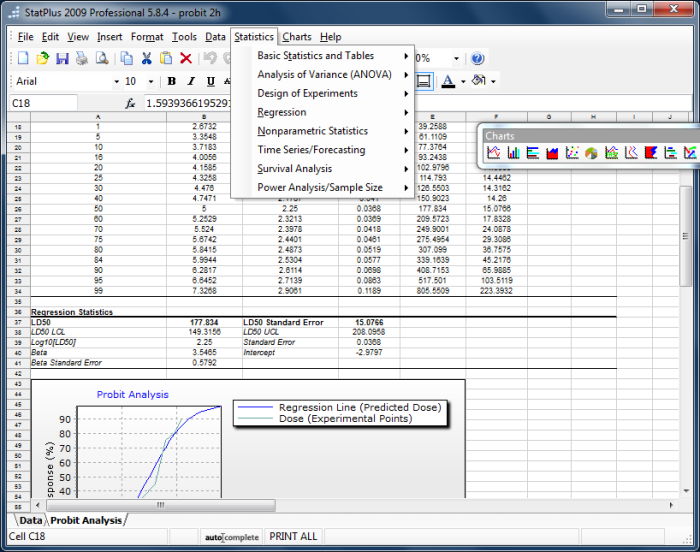Click the cell reference box showing C18
This screenshot has height=552, width=700.
[x=42, y=103]
